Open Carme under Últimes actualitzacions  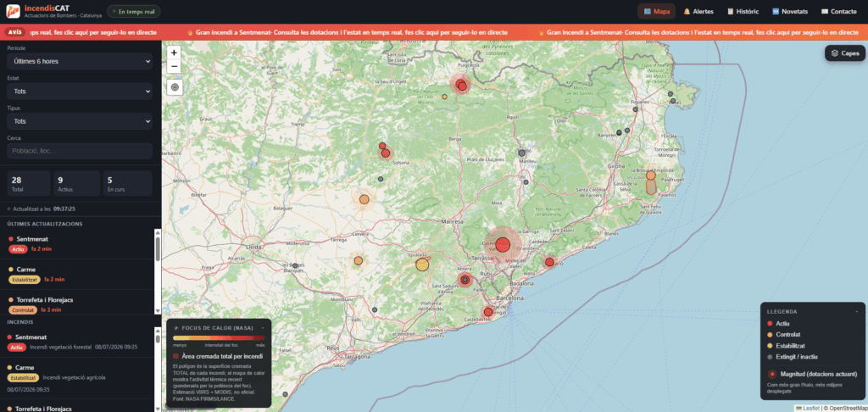click(77, 274)
